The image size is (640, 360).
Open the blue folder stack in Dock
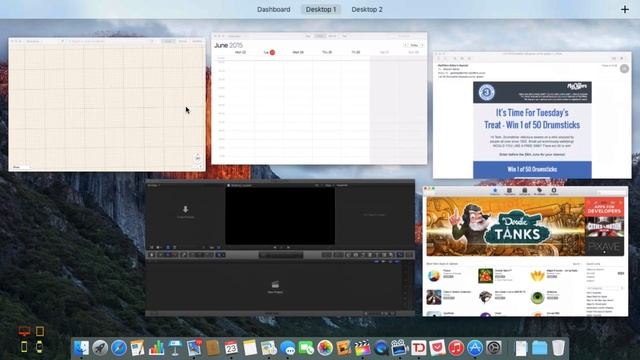click(540, 348)
